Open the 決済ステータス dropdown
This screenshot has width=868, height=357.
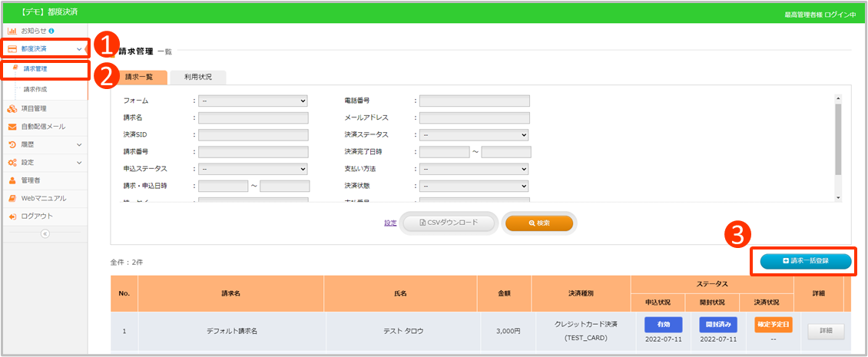click(474, 134)
